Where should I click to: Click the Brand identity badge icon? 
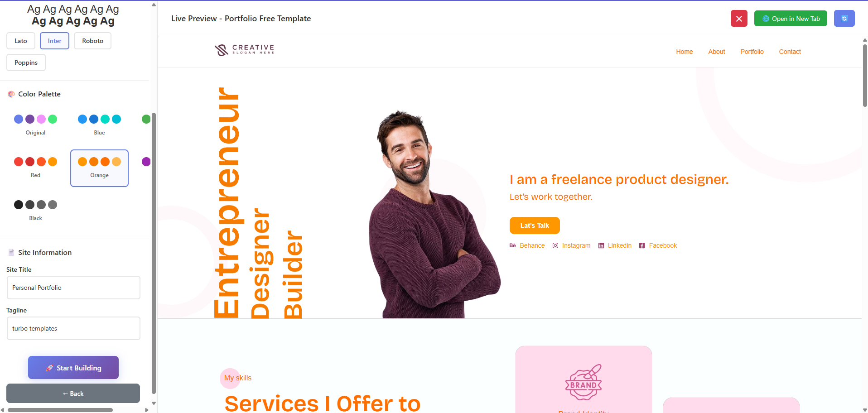click(x=583, y=382)
